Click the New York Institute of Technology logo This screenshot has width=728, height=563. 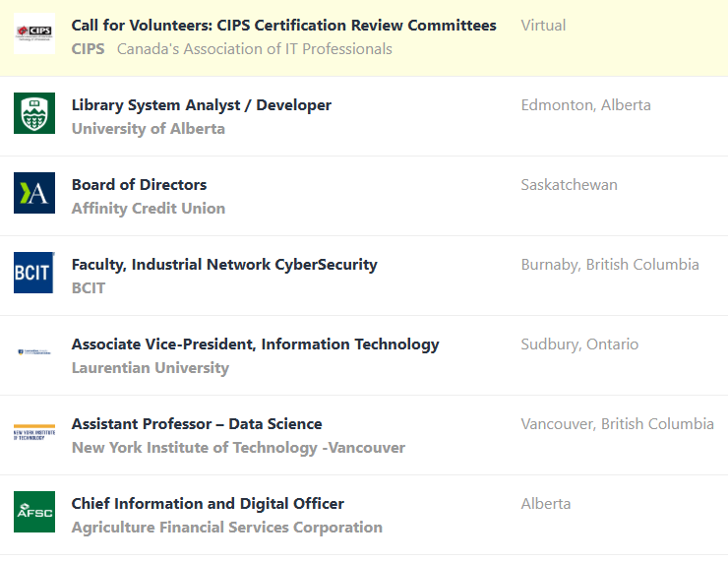coord(34,432)
